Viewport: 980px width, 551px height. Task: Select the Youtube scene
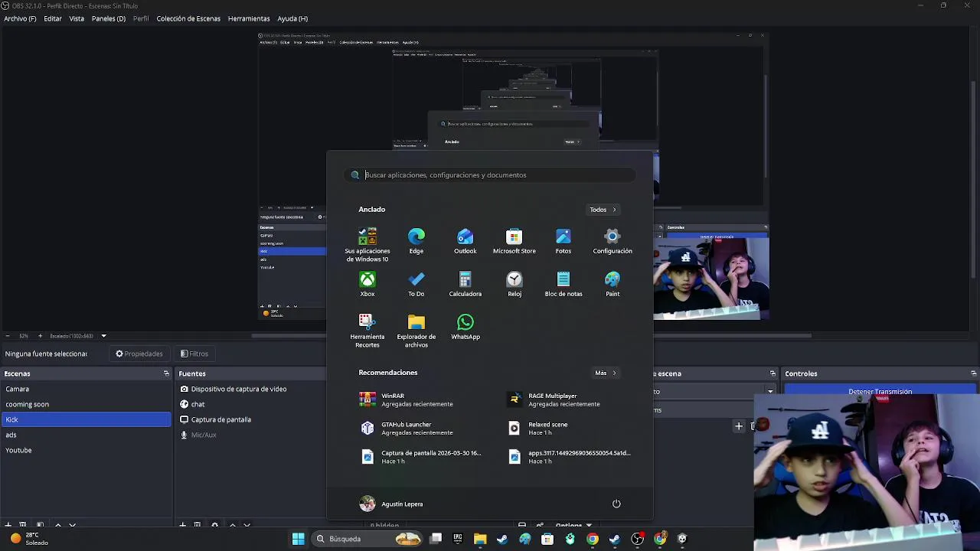87,450
